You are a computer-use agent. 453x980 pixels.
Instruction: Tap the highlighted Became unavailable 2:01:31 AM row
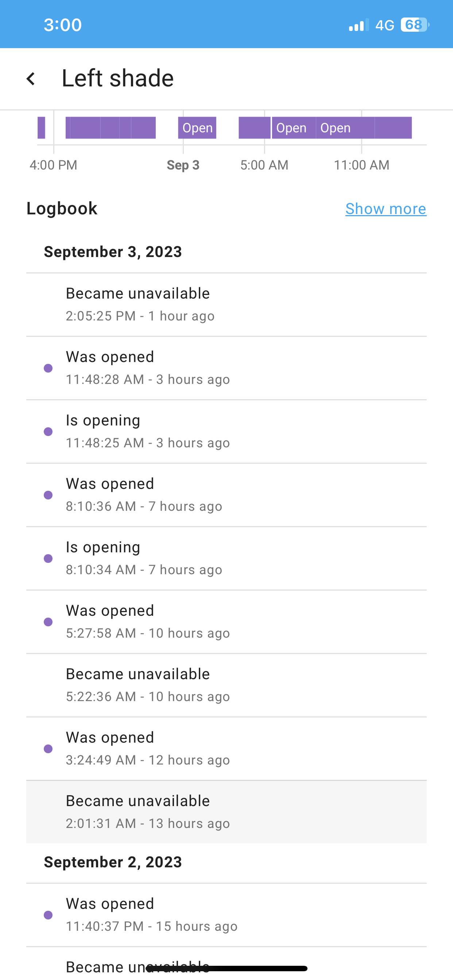point(226,811)
